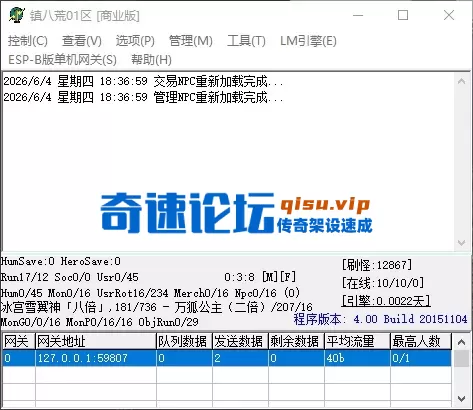This screenshot has width=473, height=410.
Task: Click the log panel scroll-down arrow
Action: 461,243
